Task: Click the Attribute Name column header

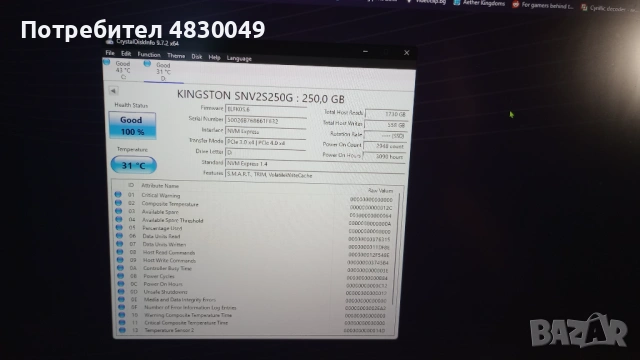Action: coord(160,186)
